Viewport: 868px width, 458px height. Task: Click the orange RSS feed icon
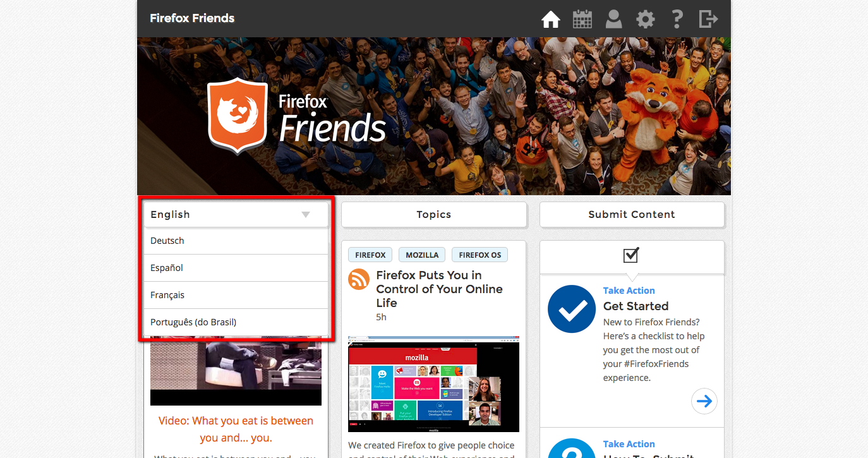pos(359,279)
